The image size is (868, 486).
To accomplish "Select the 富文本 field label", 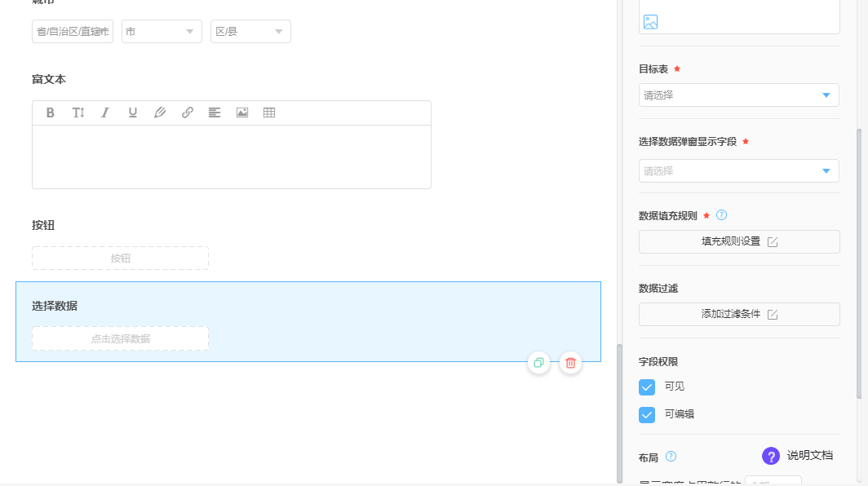I will 49,79.
